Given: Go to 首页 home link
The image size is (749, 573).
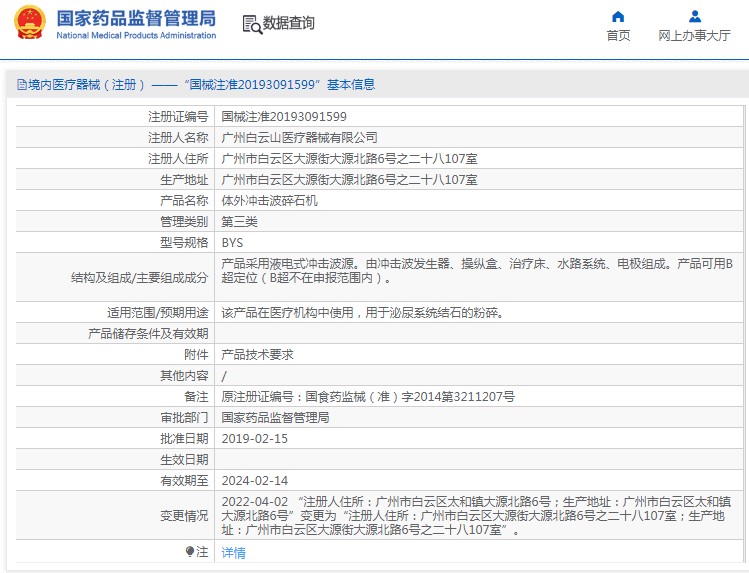Looking at the screenshot, I should coord(618,36).
